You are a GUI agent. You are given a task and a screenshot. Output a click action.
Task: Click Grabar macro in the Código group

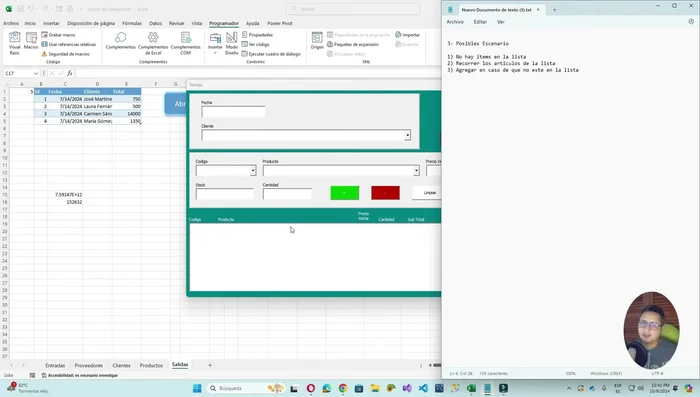[x=58, y=35]
